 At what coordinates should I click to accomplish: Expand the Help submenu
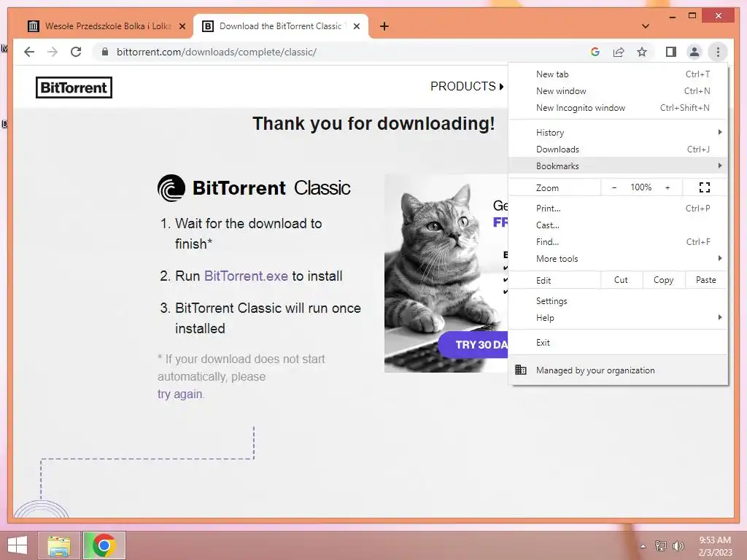point(618,318)
